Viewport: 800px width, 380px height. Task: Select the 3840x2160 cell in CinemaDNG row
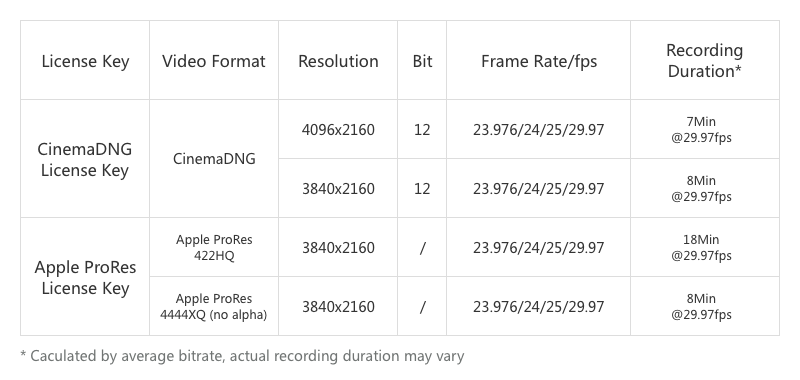[338, 189]
